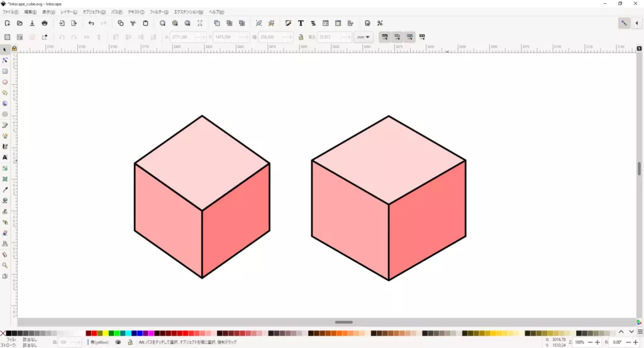Toggle yellow layer visibility eye
Image resolution: width=644 pixels, height=348 pixels.
(x=118, y=342)
